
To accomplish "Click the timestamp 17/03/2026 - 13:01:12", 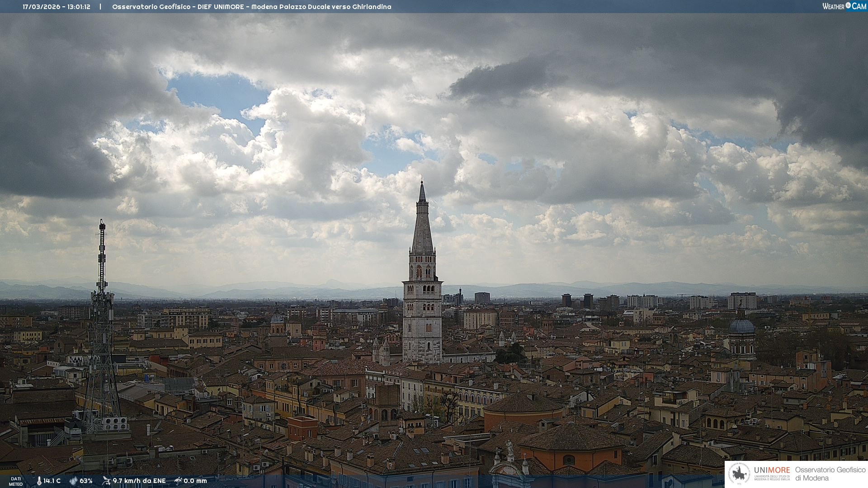I will [57, 7].
